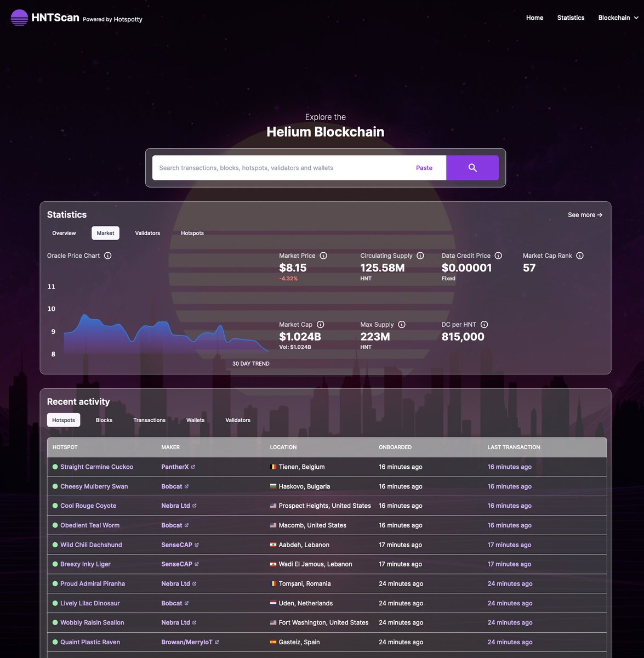Click external link icon beside PantherX
The image size is (644, 658).
click(x=193, y=467)
